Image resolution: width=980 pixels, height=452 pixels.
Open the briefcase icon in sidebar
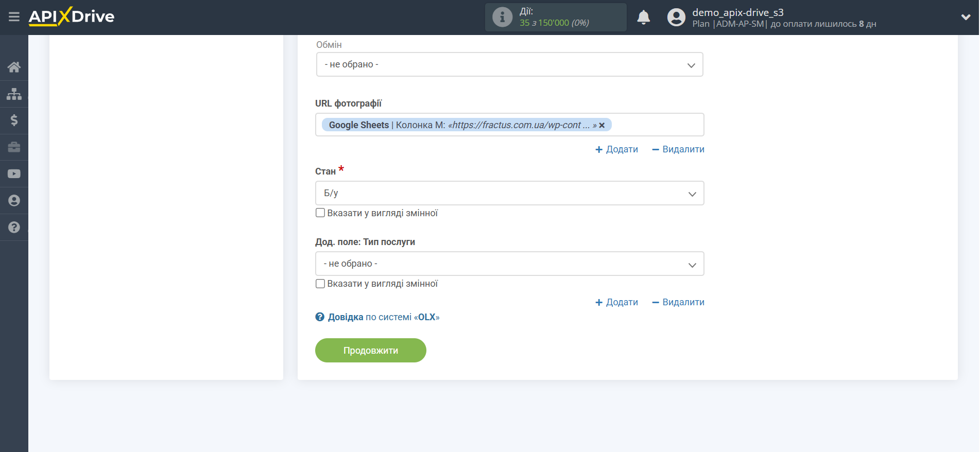click(x=14, y=147)
